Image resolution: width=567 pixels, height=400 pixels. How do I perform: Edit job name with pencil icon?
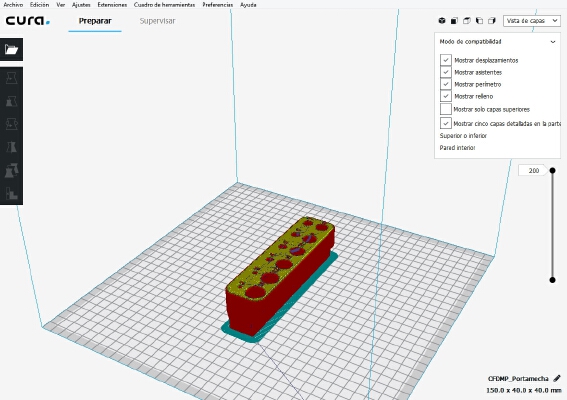557,378
